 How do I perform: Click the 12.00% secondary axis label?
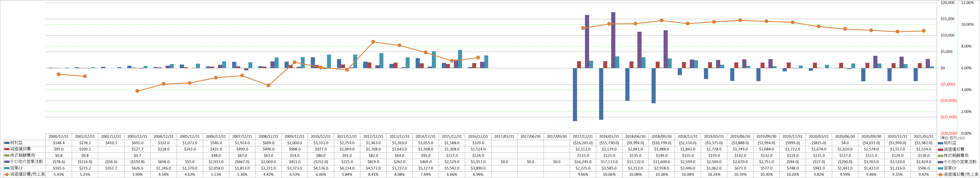pyautogui.click(x=968, y=3)
